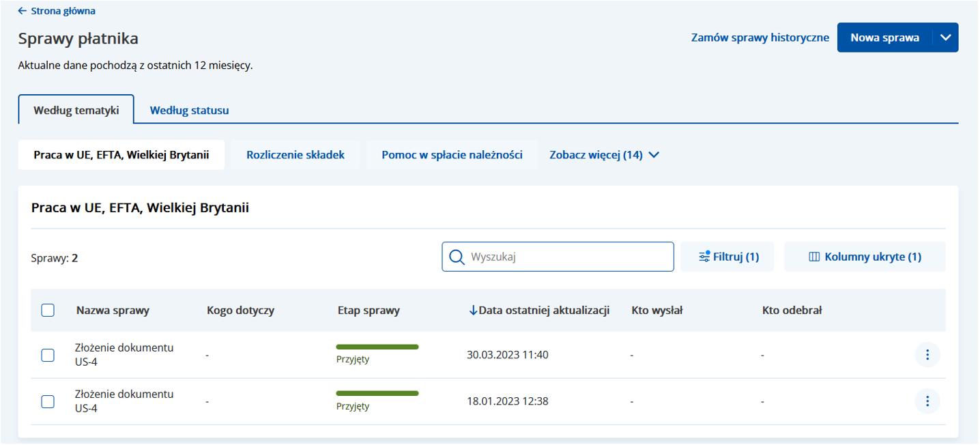Open the three-dot menu for 18.01.2023 case
The width and height of the screenshot is (980, 445).
tap(927, 401)
